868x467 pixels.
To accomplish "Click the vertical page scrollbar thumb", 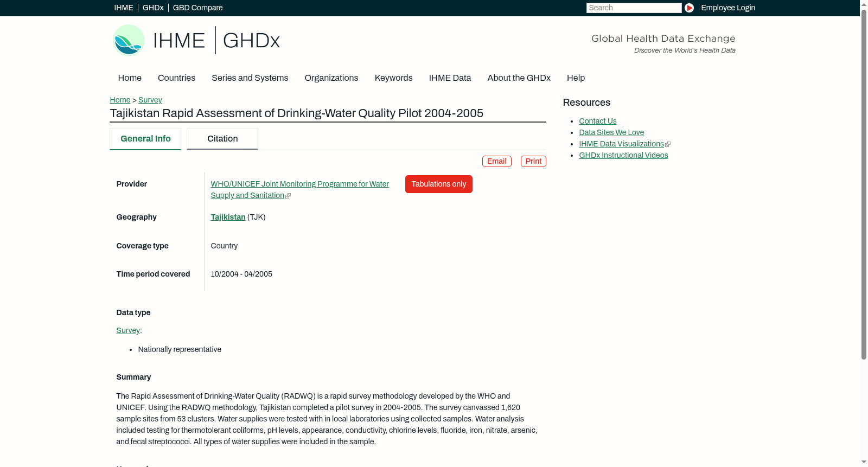I will pyautogui.click(x=864, y=184).
